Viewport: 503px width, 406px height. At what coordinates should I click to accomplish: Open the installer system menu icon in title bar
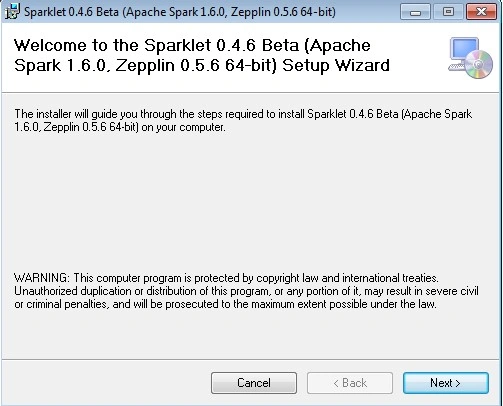click(x=13, y=12)
